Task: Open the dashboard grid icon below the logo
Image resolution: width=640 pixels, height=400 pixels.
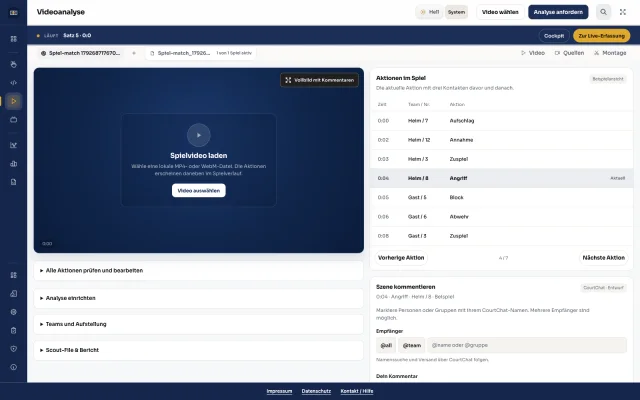Action: tap(13, 39)
